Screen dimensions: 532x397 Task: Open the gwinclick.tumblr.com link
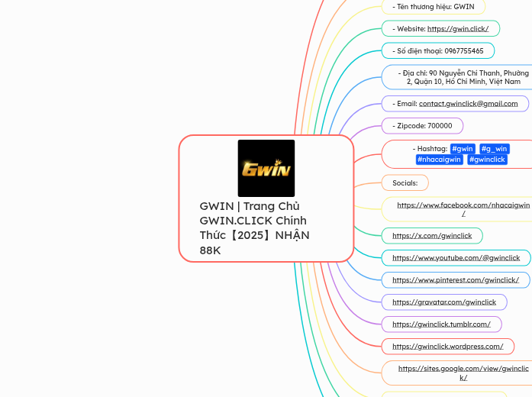441,324
